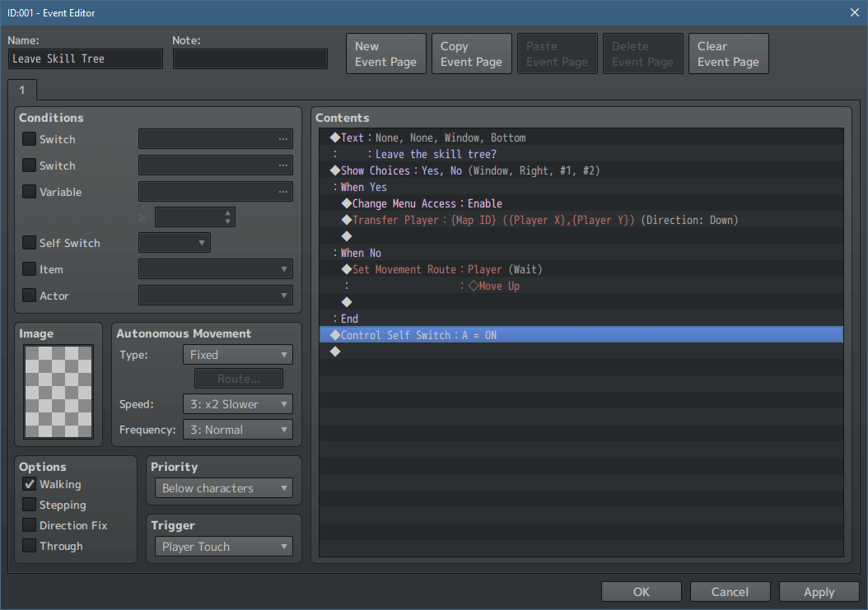Click the up arrow on the variable value stepper
Screen dimensions: 868x610
226,212
